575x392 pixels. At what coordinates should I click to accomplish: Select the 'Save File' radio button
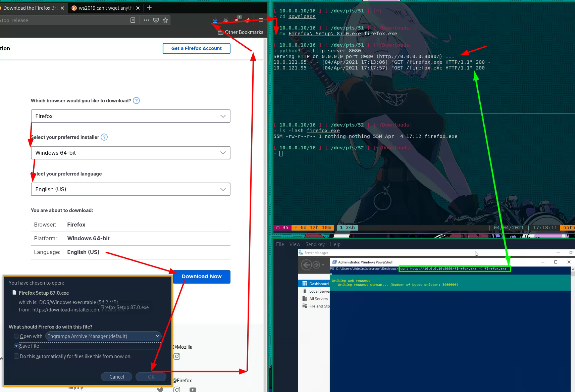(16, 346)
